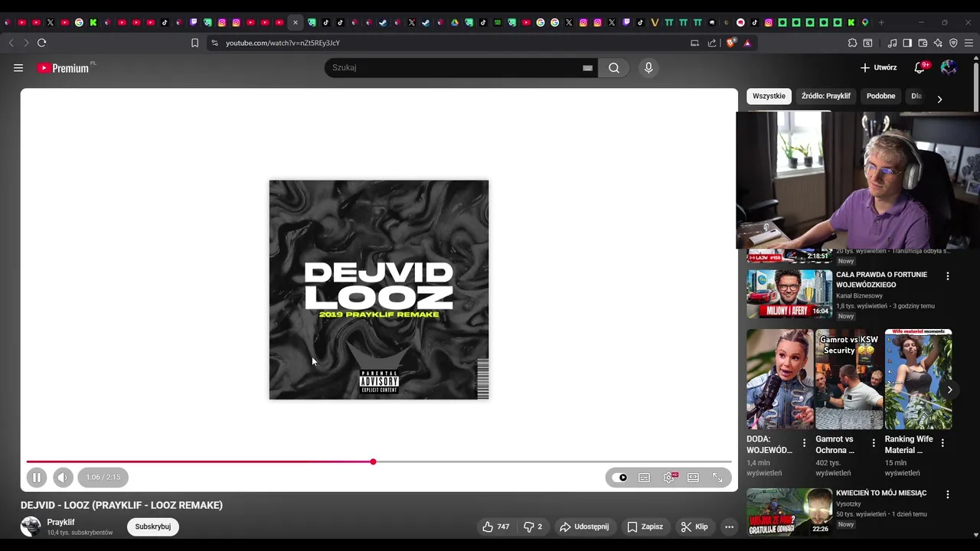Open Brave Shields lion icon
This screenshot has width=980, height=551.
coord(730,43)
